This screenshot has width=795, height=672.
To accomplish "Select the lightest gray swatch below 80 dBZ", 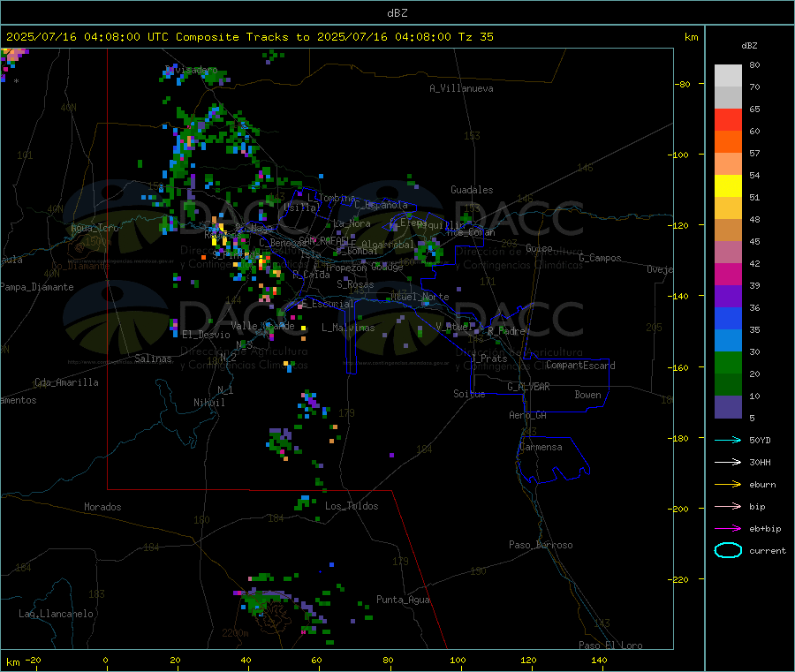I will pyautogui.click(x=728, y=76).
